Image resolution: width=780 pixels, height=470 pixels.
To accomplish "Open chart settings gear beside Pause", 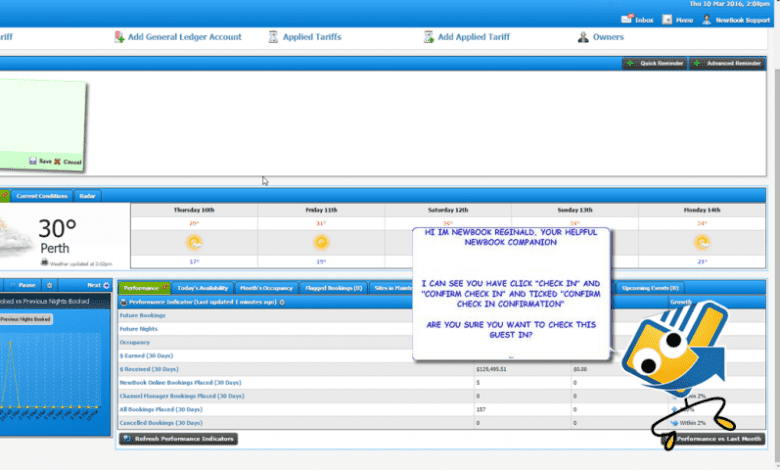I will tap(49, 285).
